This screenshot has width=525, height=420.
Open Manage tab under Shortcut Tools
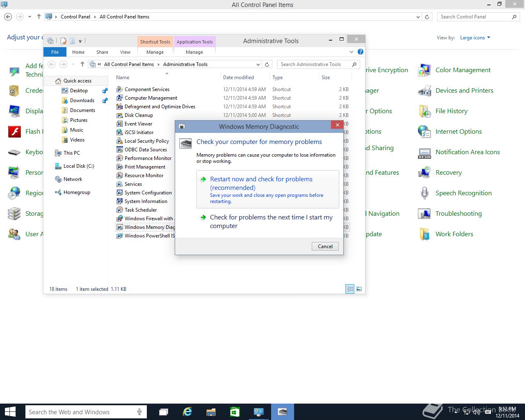tap(155, 52)
